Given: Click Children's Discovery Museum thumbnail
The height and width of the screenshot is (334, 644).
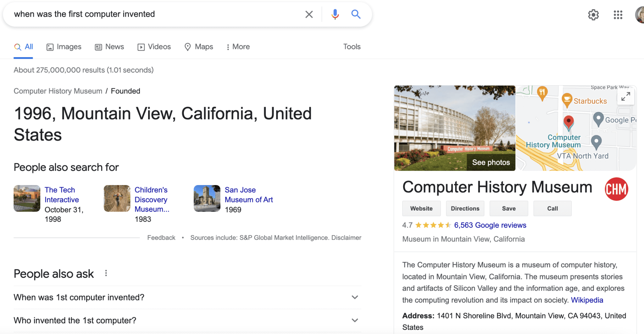Looking at the screenshot, I should 117,198.
